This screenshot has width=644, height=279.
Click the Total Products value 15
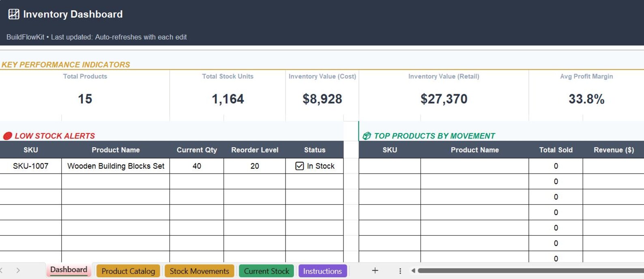(x=85, y=99)
